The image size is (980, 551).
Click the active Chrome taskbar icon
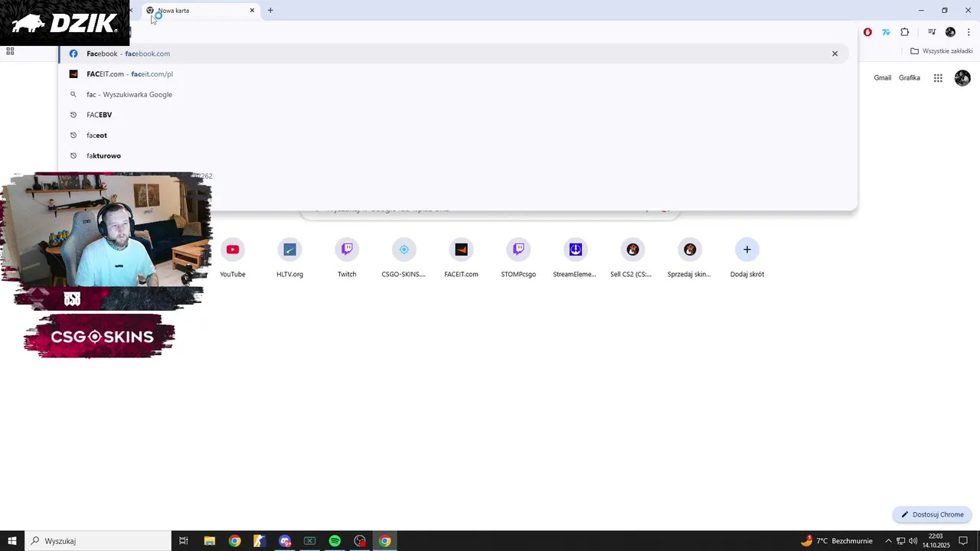(x=385, y=541)
